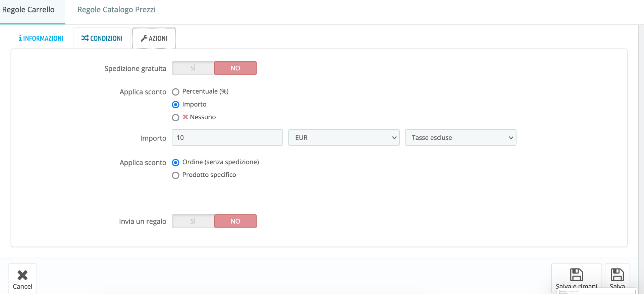The height and width of the screenshot is (294, 644).
Task: Expand the Tasse escluse dropdown
Action: pos(460,138)
